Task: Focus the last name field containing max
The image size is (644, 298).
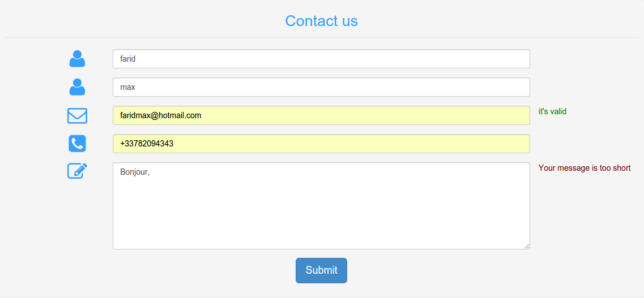Action: [321, 87]
